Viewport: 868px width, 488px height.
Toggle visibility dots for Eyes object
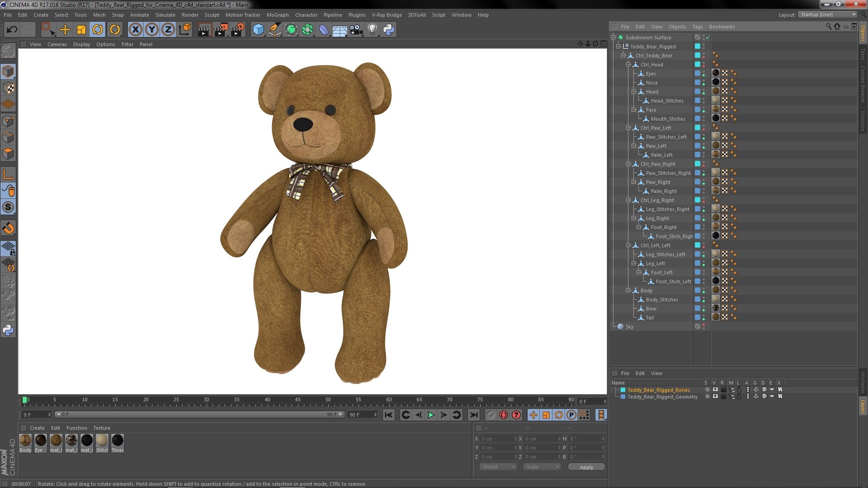pos(704,74)
